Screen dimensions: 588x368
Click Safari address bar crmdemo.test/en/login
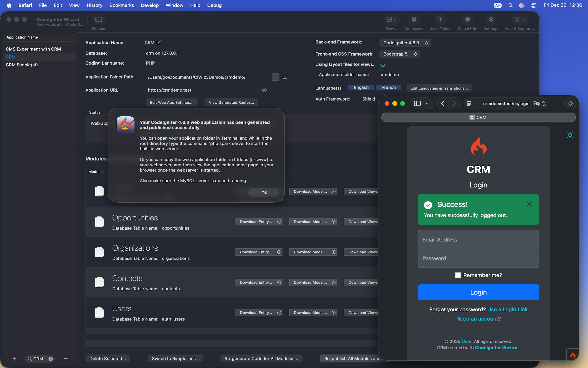tap(506, 104)
